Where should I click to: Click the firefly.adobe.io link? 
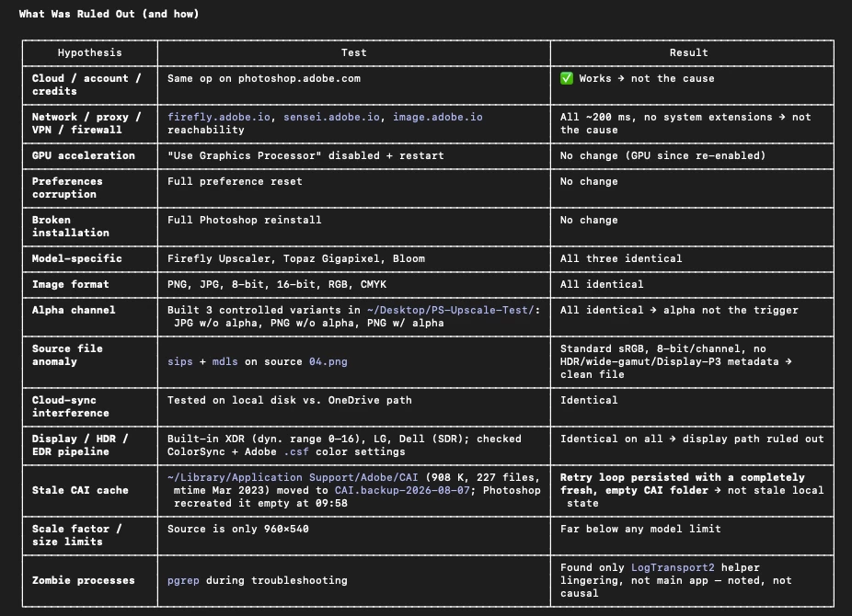point(218,117)
